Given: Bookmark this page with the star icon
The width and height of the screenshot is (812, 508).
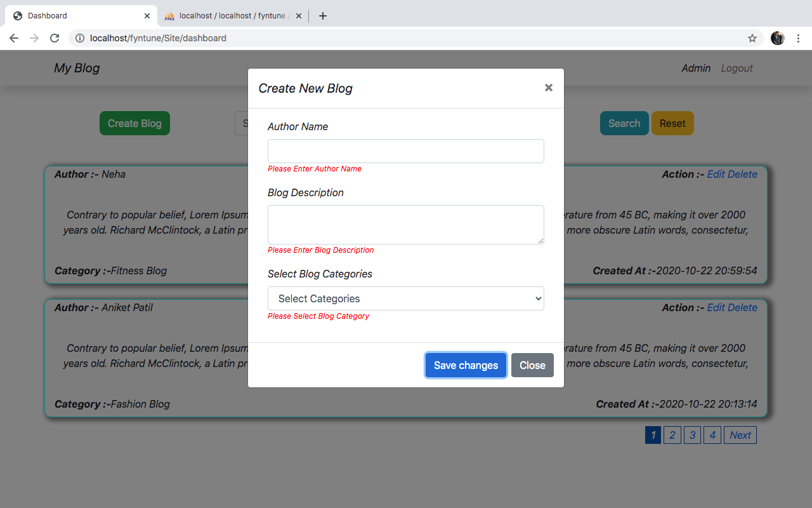Looking at the screenshot, I should click(x=752, y=38).
